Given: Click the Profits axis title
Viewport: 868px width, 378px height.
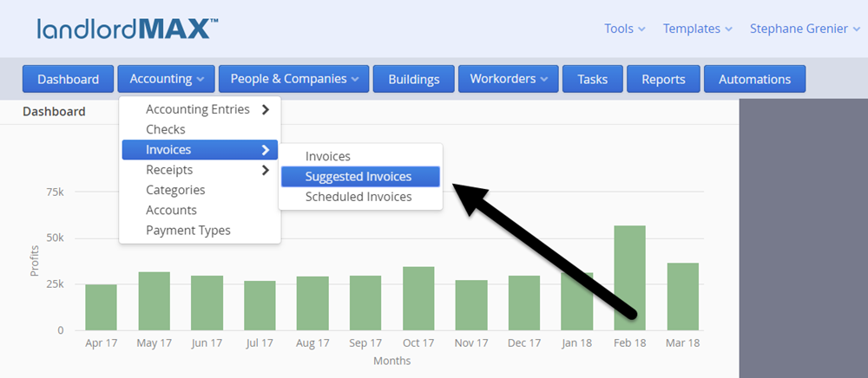Looking at the screenshot, I should click(35, 261).
